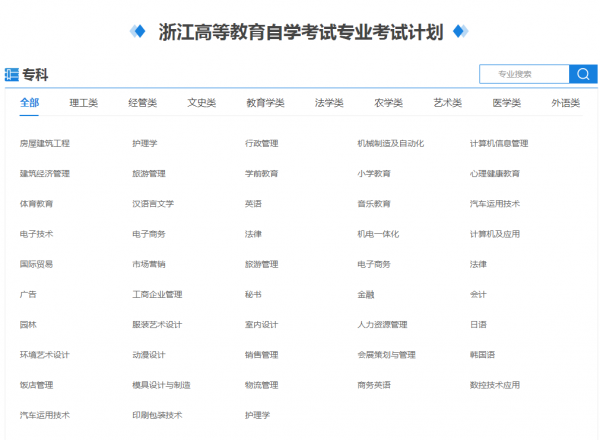Open the 数控技术应用 link
The height and width of the screenshot is (440, 600).
click(495, 385)
